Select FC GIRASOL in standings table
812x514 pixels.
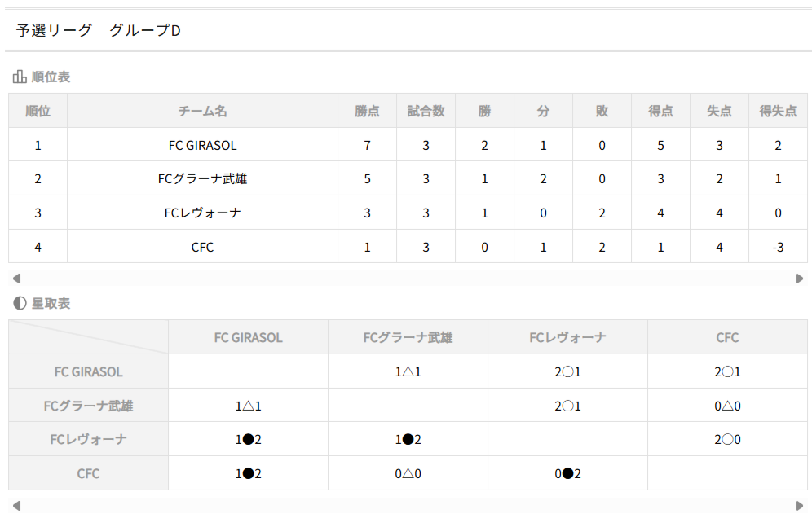tap(202, 145)
